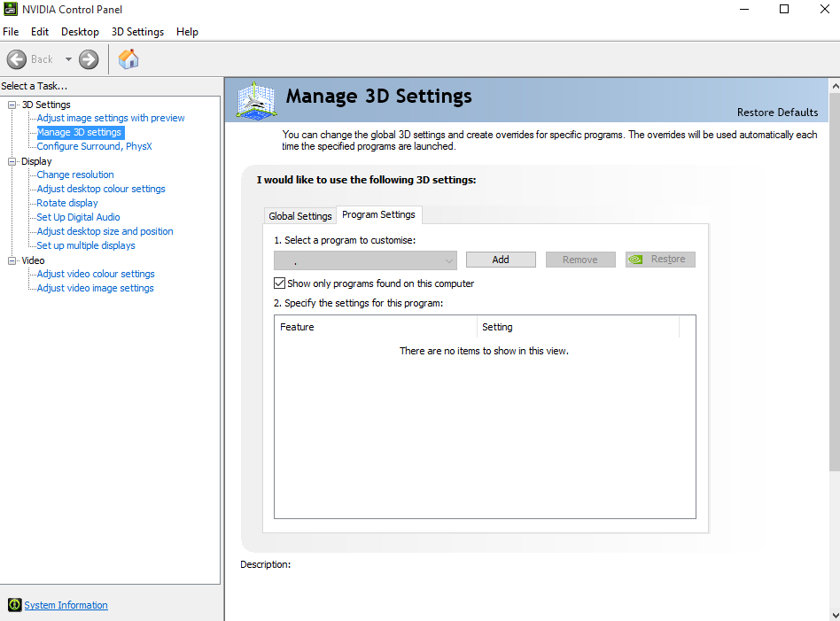Open the System Information link
The width and height of the screenshot is (840, 621).
click(66, 605)
